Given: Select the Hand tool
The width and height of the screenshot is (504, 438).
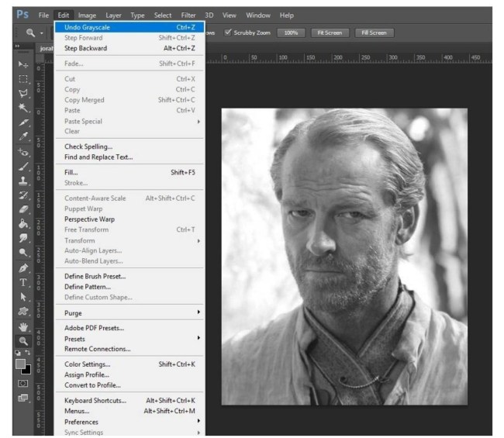Looking at the screenshot, I should coord(23,326).
